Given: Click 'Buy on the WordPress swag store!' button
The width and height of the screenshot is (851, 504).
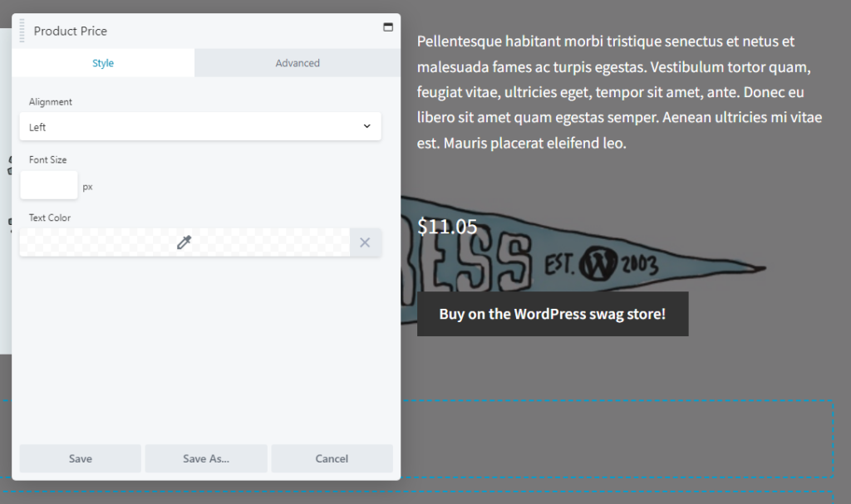Looking at the screenshot, I should (x=552, y=314).
